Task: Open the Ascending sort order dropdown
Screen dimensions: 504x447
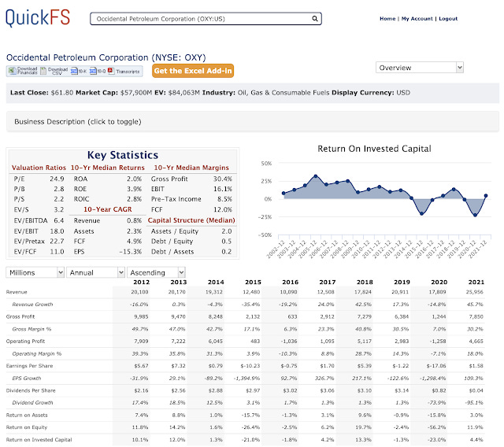Action: click(156, 272)
